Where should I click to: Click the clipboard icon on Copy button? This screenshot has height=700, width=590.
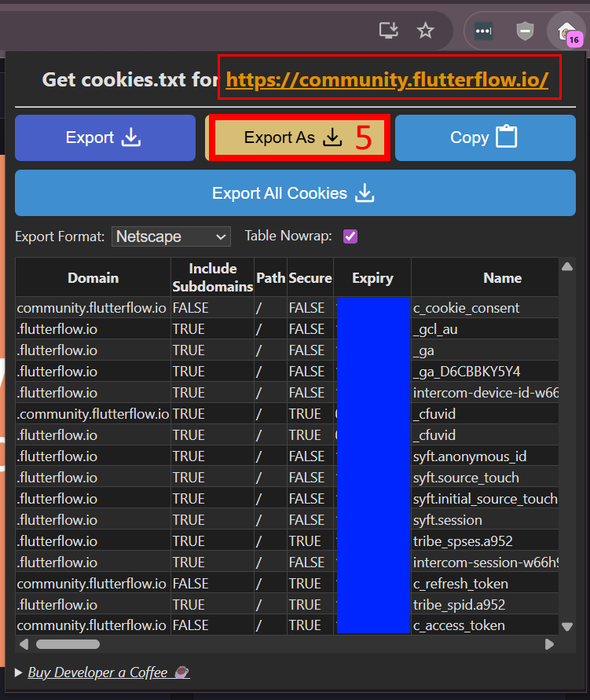(x=507, y=136)
